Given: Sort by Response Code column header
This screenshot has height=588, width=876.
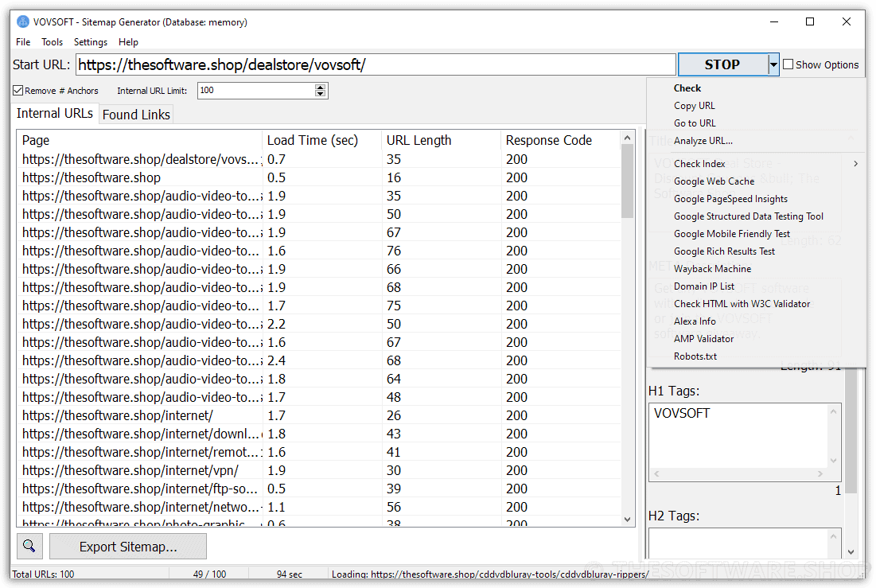Looking at the screenshot, I should [x=561, y=140].
